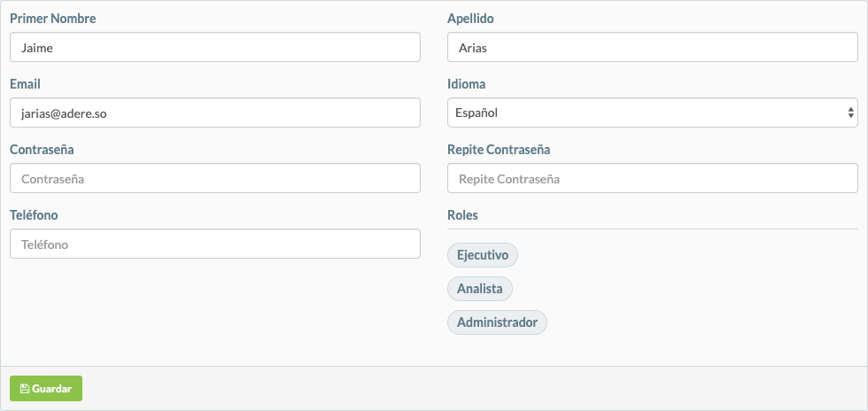The width and height of the screenshot is (868, 411).
Task: Click the Email label text
Action: (x=25, y=83)
